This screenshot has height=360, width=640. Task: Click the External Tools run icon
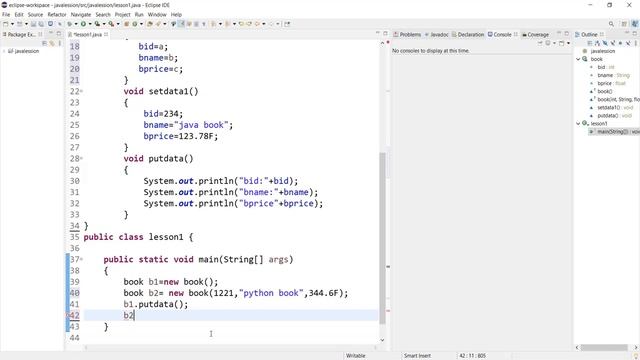point(111,24)
